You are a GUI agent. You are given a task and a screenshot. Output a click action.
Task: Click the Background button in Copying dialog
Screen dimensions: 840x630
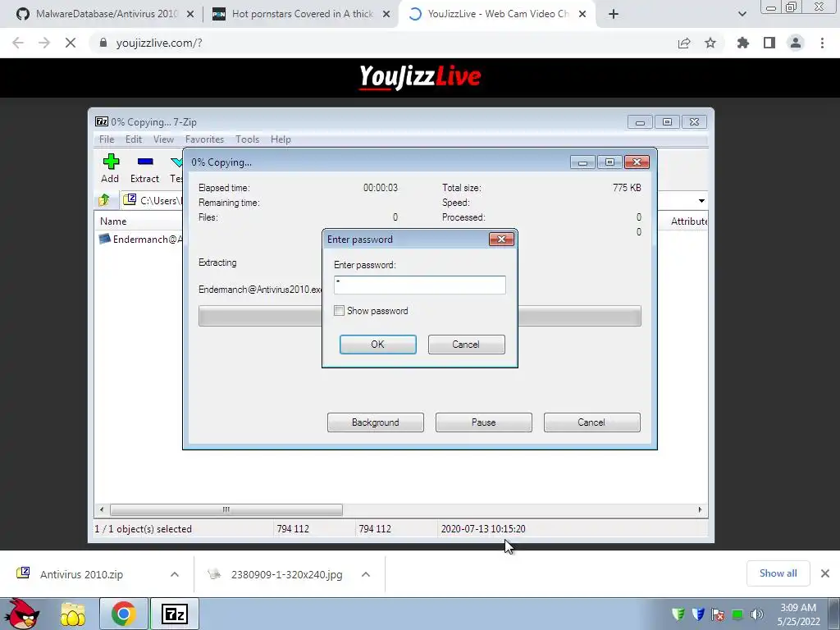(376, 422)
